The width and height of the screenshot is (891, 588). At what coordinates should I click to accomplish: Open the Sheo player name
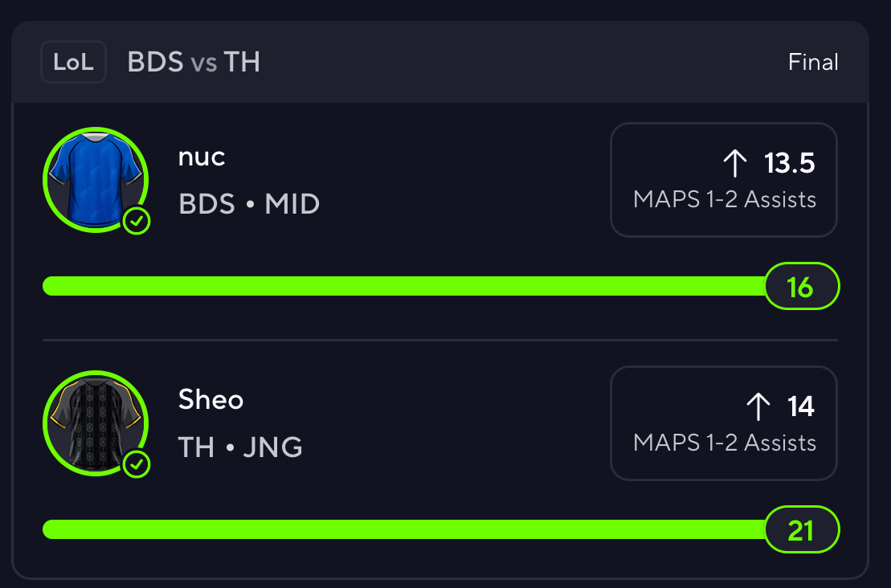[x=210, y=399]
